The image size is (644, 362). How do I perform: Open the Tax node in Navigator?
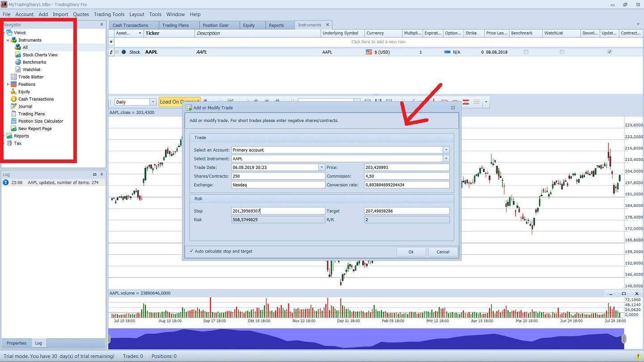[17, 143]
